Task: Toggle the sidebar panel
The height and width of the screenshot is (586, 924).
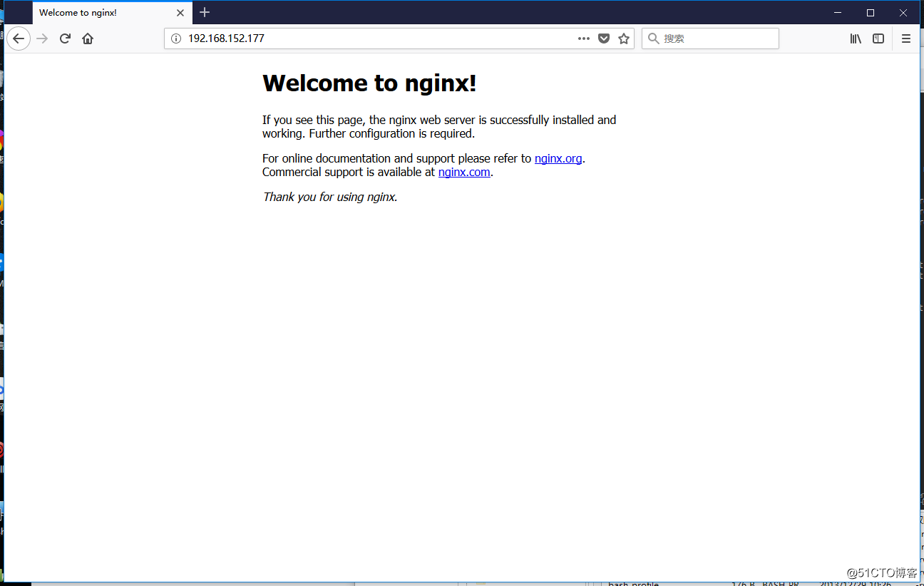Action: coord(878,38)
